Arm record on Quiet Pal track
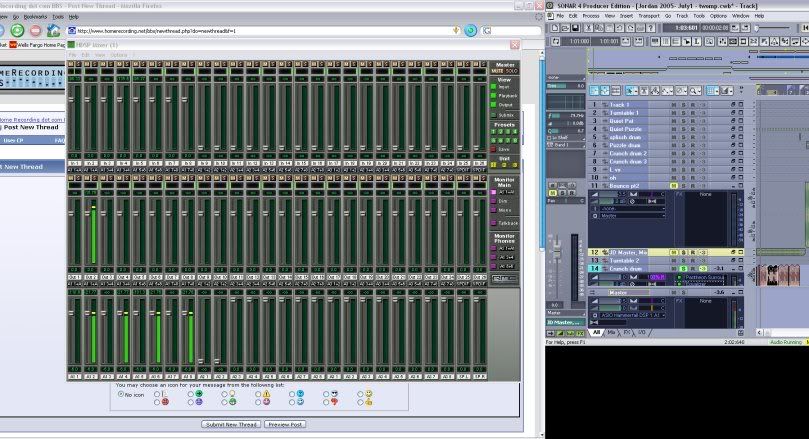809x439 pixels. 693,121
